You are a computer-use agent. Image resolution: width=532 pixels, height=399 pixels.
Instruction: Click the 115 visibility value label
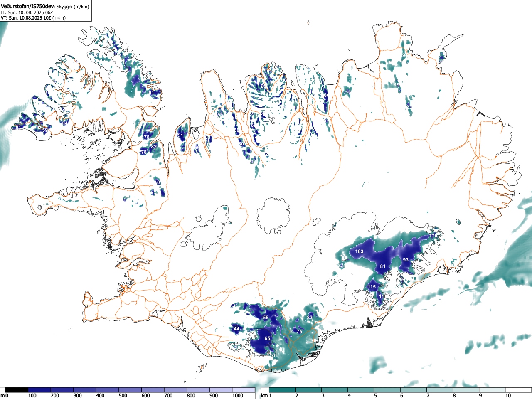pos(372,287)
